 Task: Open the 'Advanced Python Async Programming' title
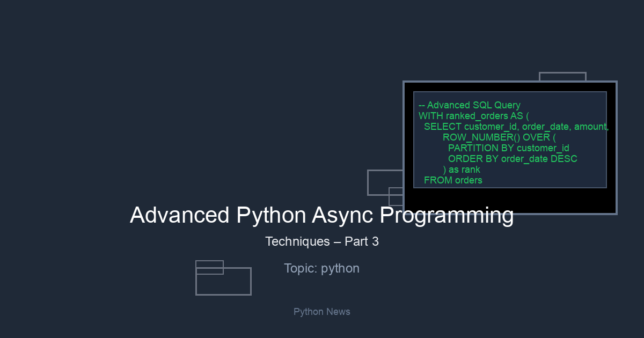[321, 215]
